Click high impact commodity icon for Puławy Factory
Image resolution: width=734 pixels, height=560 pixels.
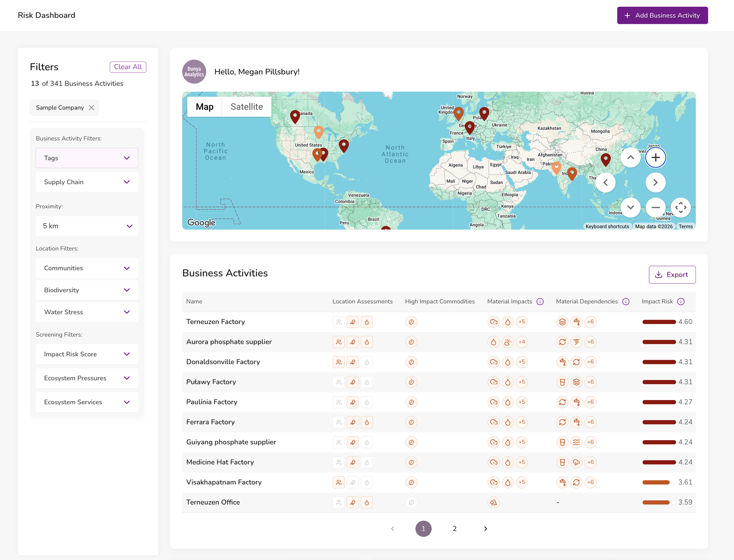click(x=411, y=382)
